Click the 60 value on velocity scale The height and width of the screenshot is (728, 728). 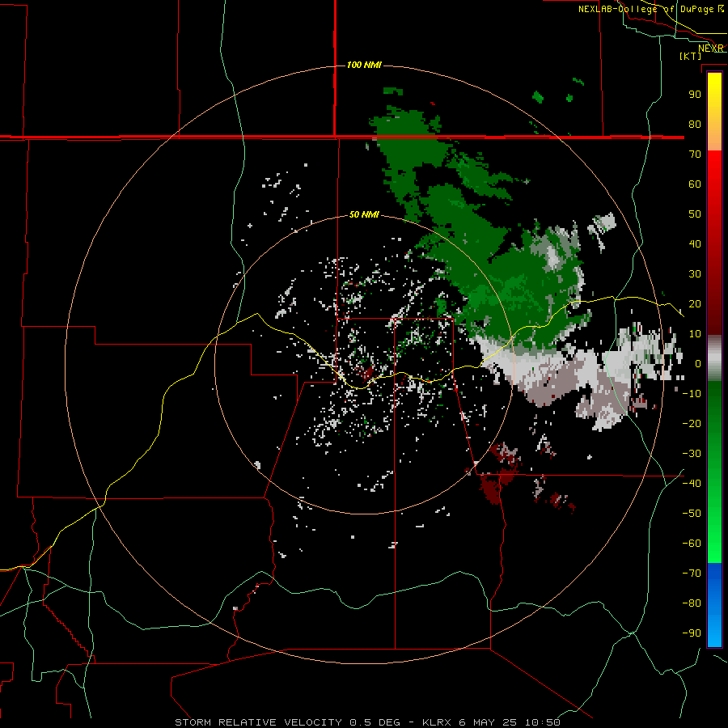695,184
